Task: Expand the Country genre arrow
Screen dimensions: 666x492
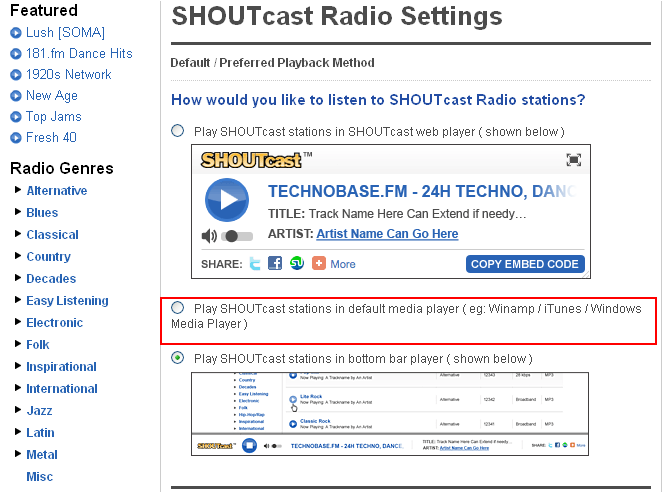Action: pyautogui.click(x=18, y=255)
